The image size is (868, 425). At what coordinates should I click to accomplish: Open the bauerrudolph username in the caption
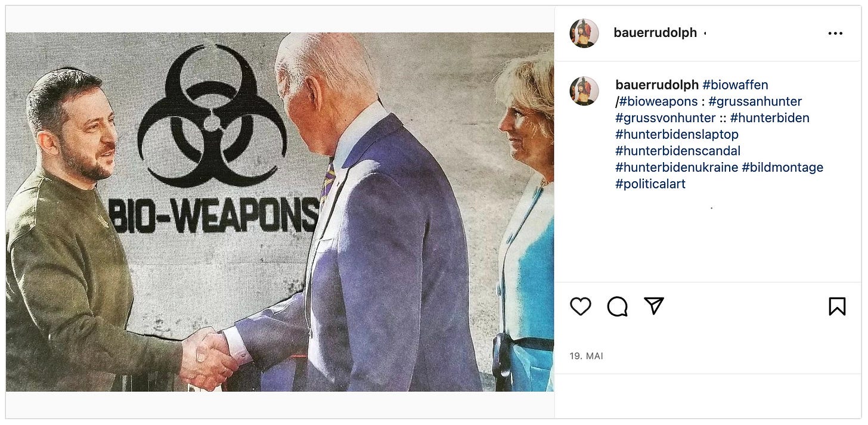click(657, 85)
